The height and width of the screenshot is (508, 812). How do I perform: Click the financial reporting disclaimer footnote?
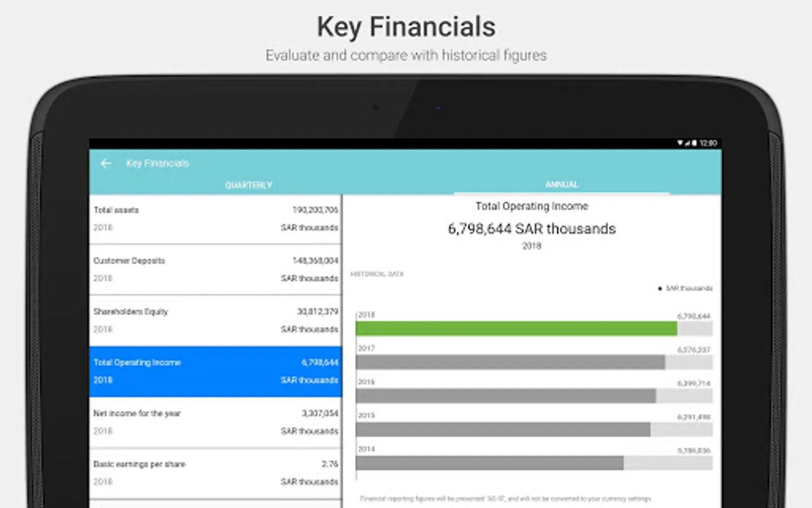tap(506, 499)
